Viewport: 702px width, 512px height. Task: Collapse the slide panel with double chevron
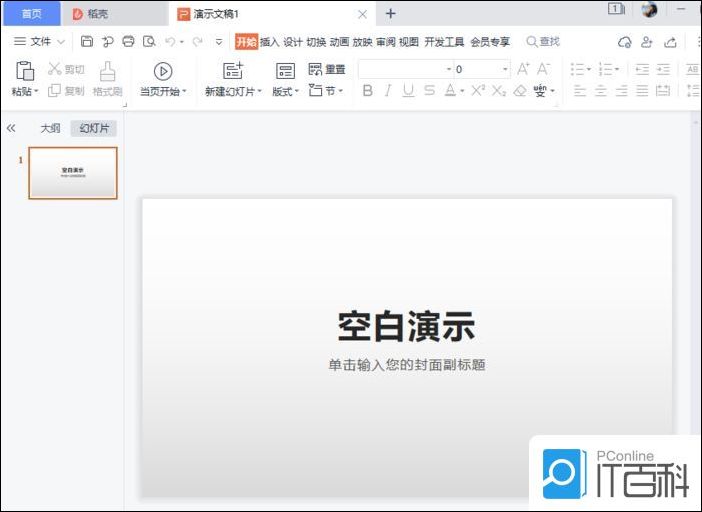(11, 128)
